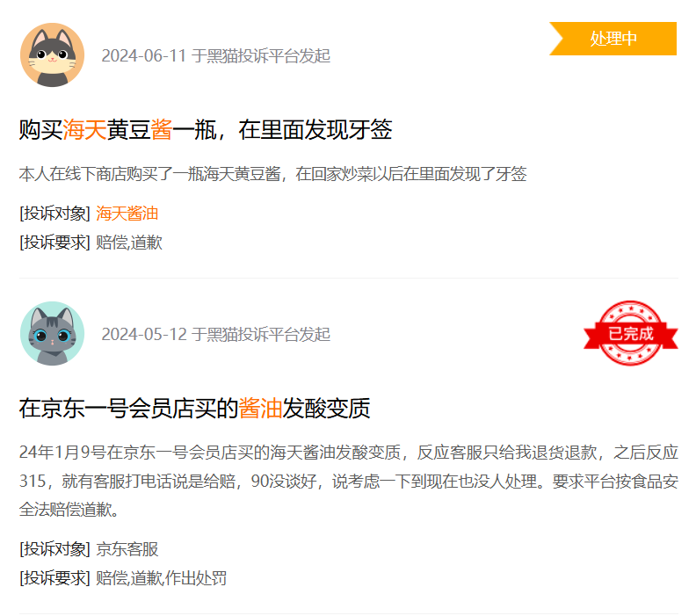Click the orange 处理中 status ribbon
This screenshot has width=696, height=616.
coord(613,39)
